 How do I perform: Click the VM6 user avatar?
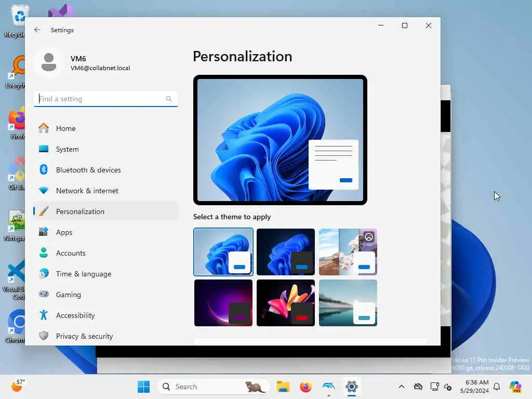pyautogui.click(x=49, y=62)
